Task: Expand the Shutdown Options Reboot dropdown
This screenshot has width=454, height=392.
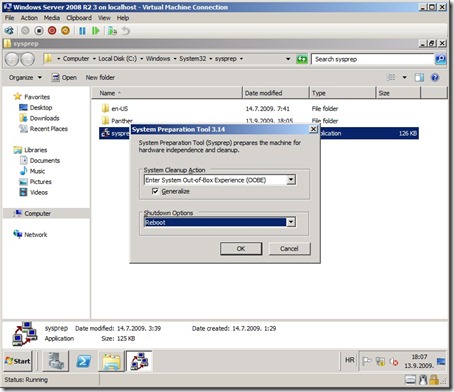Action: tap(291, 222)
